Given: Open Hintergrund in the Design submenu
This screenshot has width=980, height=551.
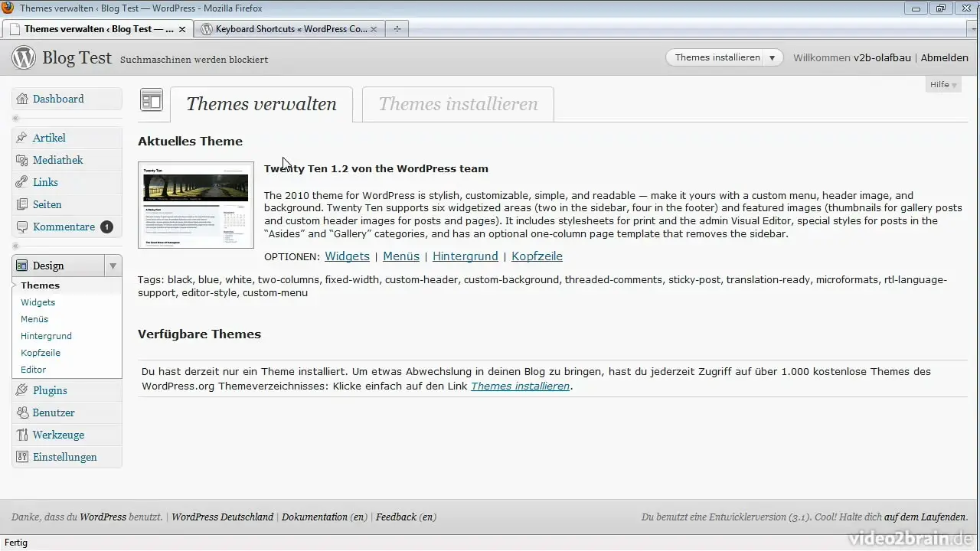Looking at the screenshot, I should (x=46, y=336).
